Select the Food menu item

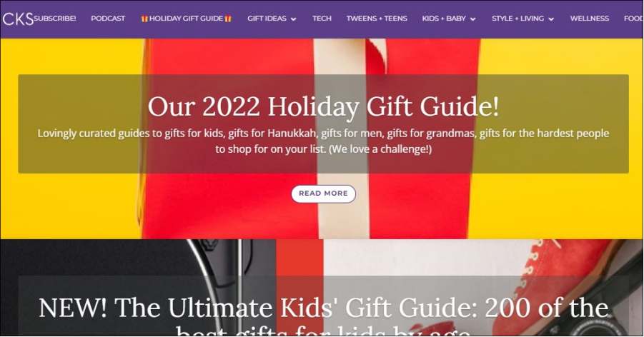(x=633, y=19)
